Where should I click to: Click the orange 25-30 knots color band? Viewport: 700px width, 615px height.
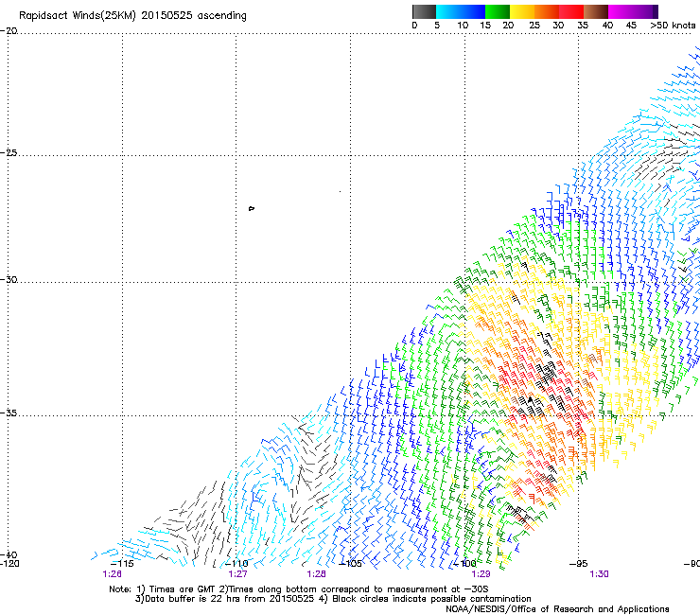(547, 11)
